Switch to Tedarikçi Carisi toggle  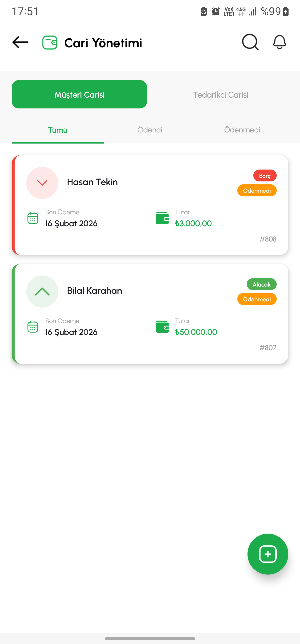pos(220,94)
